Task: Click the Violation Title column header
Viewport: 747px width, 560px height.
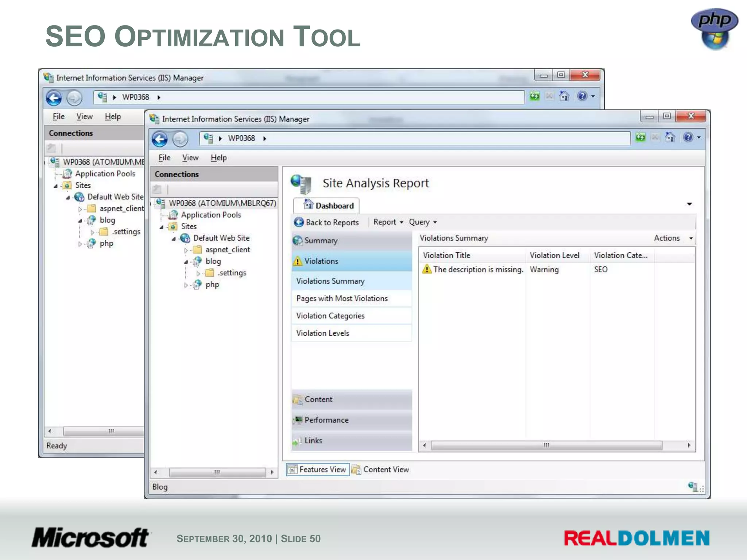Action: tap(472, 256)
